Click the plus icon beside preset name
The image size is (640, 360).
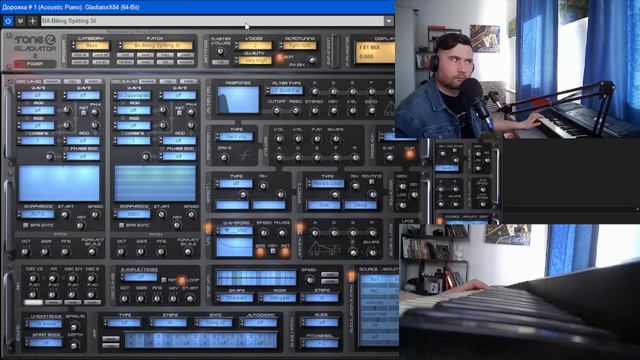[33, 21]
